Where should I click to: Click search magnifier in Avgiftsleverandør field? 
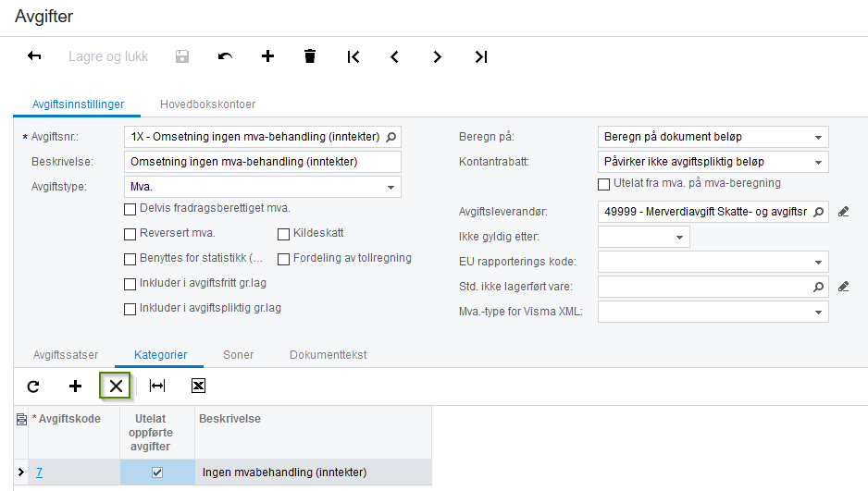point(818,212)
